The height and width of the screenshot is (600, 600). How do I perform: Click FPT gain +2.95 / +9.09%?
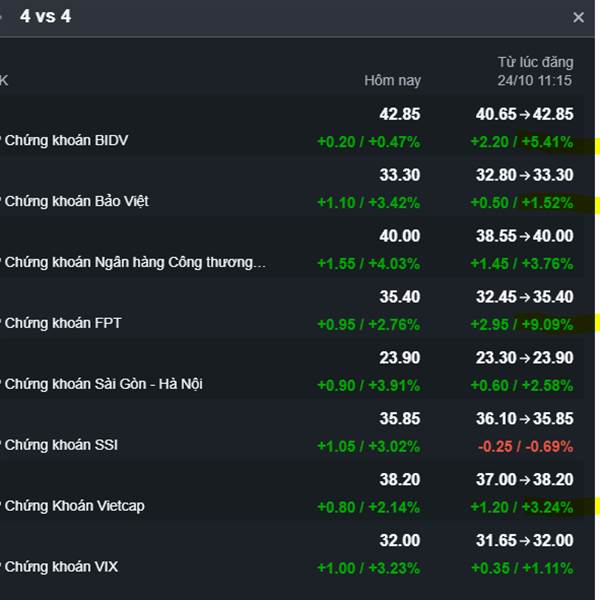coord(522,324)
